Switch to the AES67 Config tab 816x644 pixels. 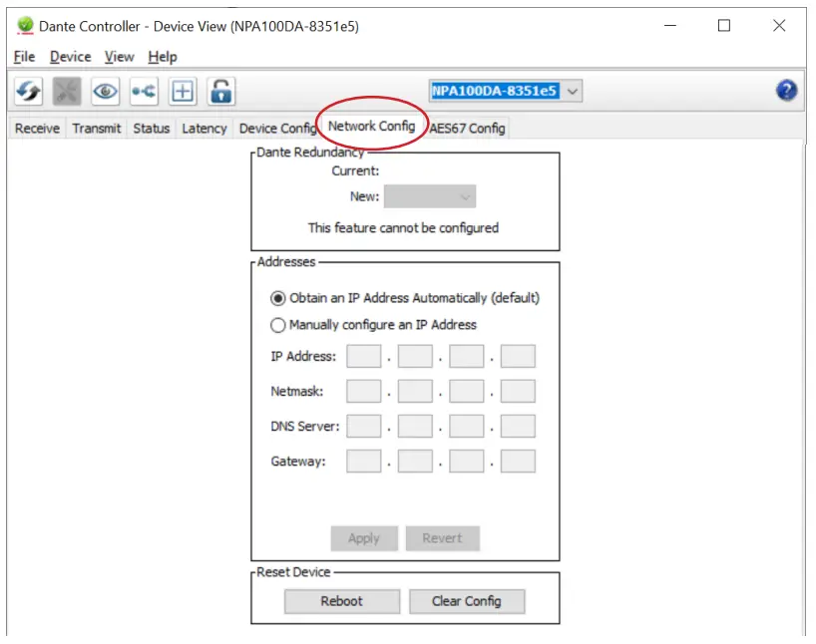[x=467, y=129]
